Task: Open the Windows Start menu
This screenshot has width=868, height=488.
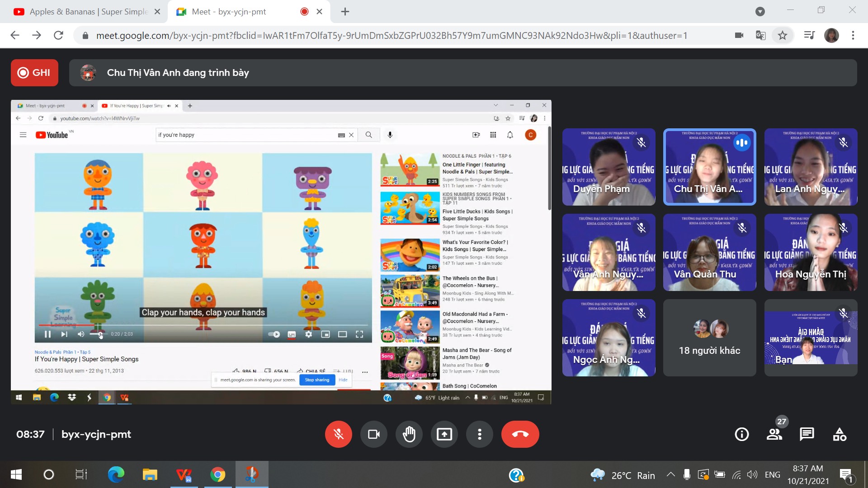Action: tap(16, 474)
